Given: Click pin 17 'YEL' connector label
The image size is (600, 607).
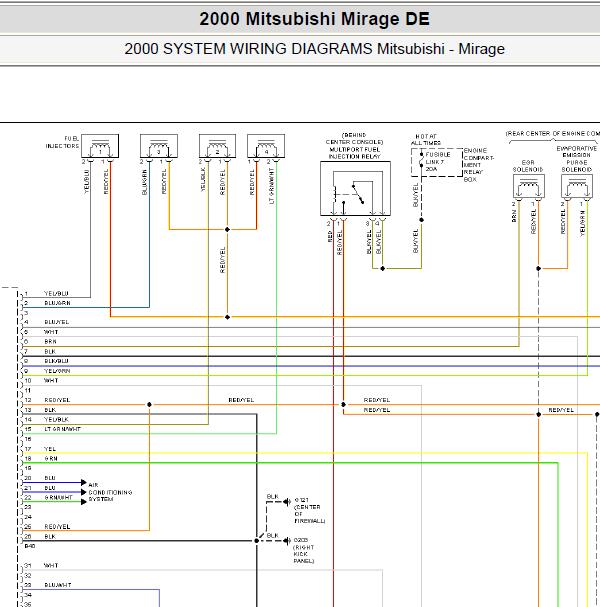Looking at the screenshot, I should click(x=50, y=449).
